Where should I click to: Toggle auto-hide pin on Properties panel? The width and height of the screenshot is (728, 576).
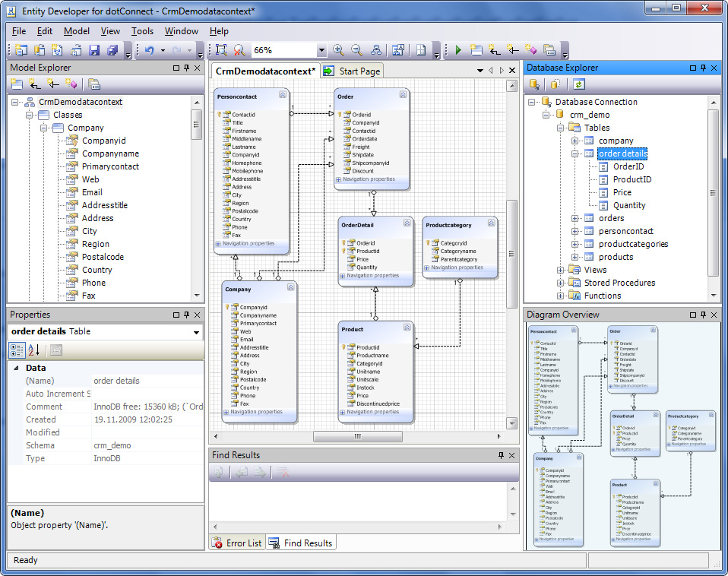pos(187,315)
